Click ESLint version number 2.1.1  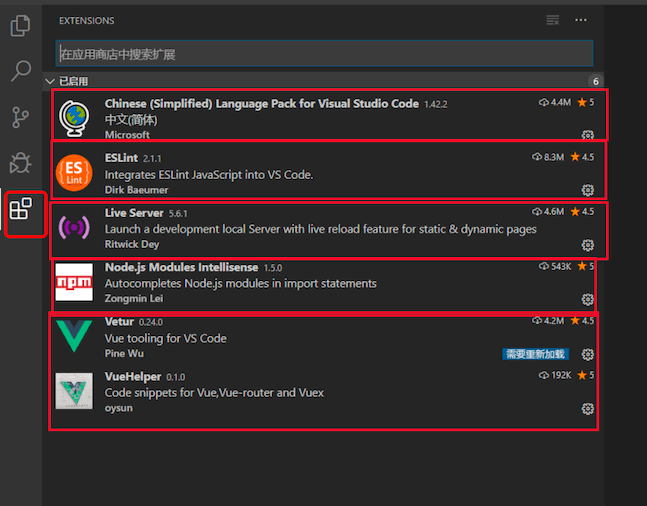pos(152,159)
